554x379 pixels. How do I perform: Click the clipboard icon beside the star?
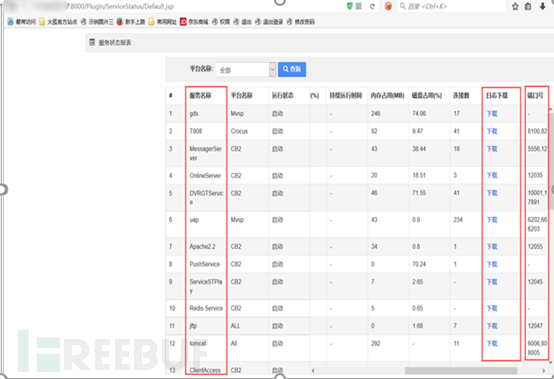tap(528, 6)
